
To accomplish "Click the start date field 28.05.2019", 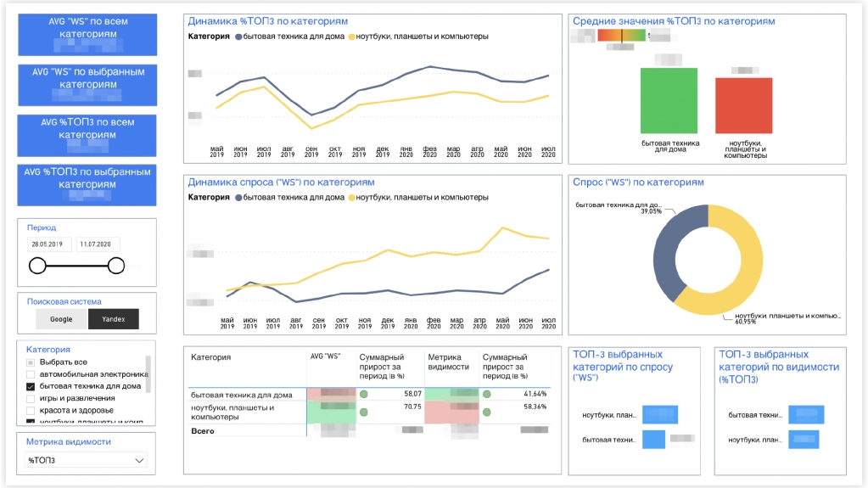I will (x=48, y=244).
